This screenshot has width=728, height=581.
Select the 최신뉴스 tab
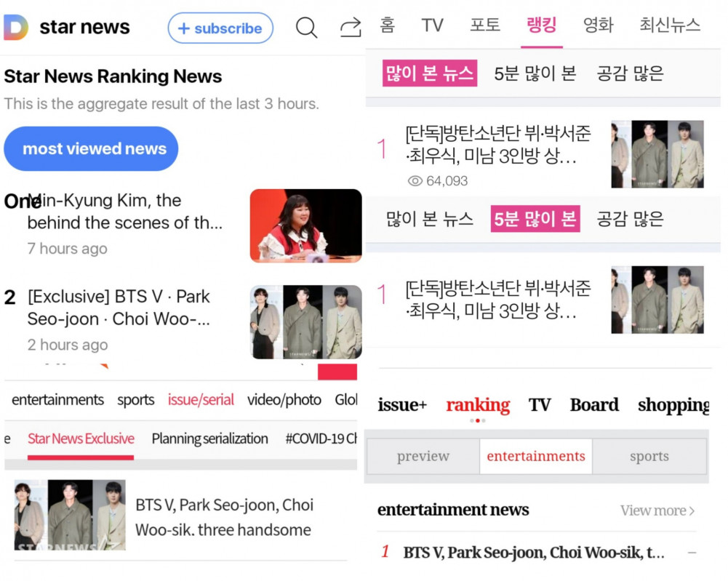pyautogui.click(x=670, y=25)
